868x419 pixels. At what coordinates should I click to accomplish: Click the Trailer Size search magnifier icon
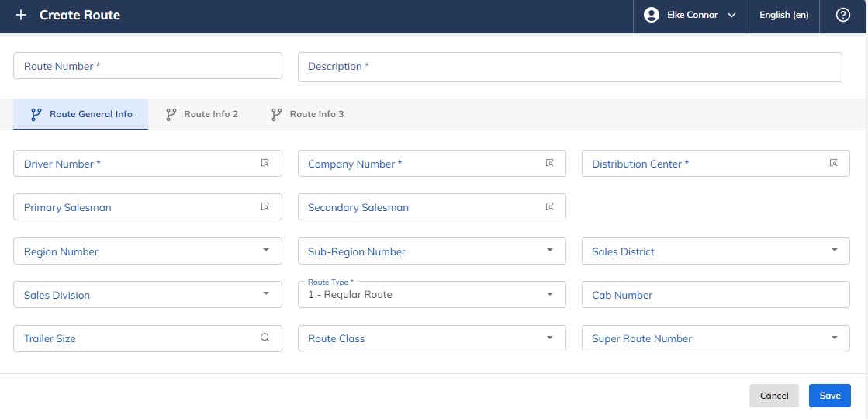265,338
